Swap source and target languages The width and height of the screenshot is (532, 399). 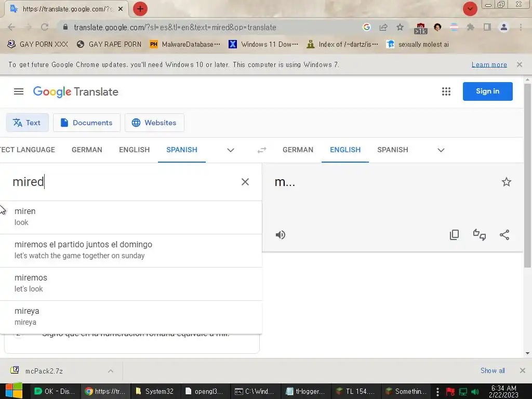tap(262, 150)
